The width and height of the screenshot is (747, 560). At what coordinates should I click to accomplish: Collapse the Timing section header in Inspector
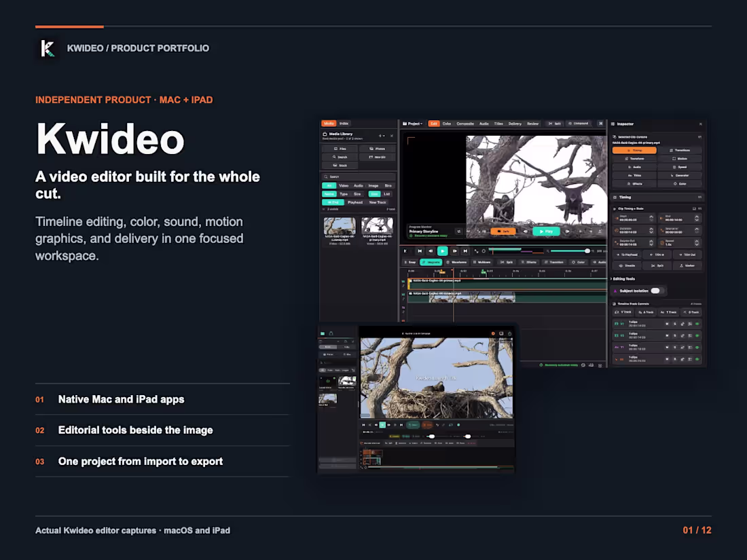tap(657, 197)
